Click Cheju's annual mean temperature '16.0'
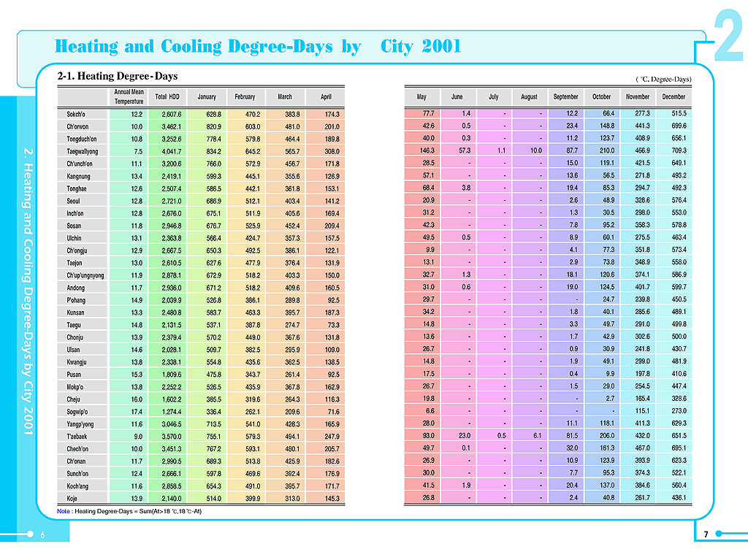This screenshot has width=748, height=560. [137, 399]
